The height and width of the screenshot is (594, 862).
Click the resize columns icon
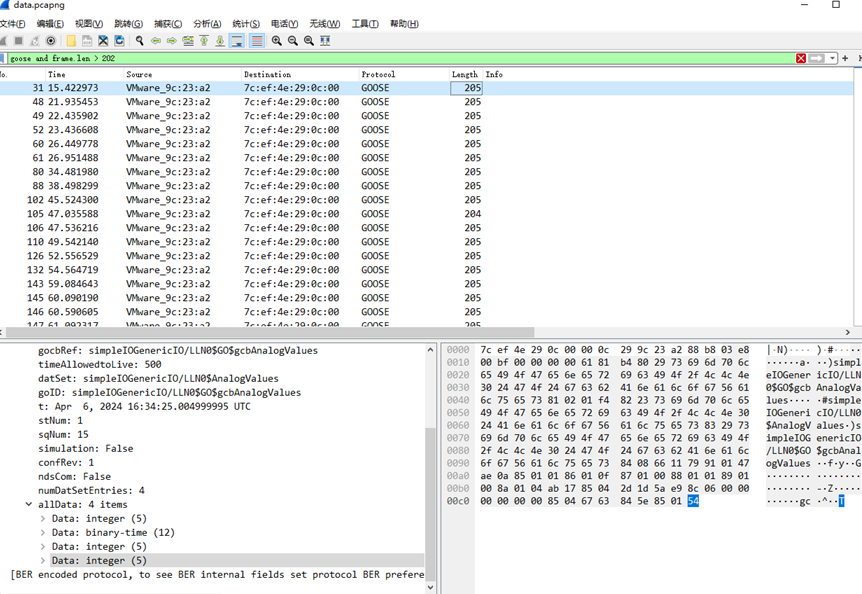pos(325,41)
